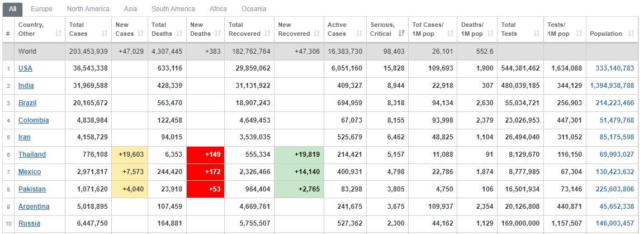
Task: Open Argentina population link 45,652,338
Action: coord(617,207)
